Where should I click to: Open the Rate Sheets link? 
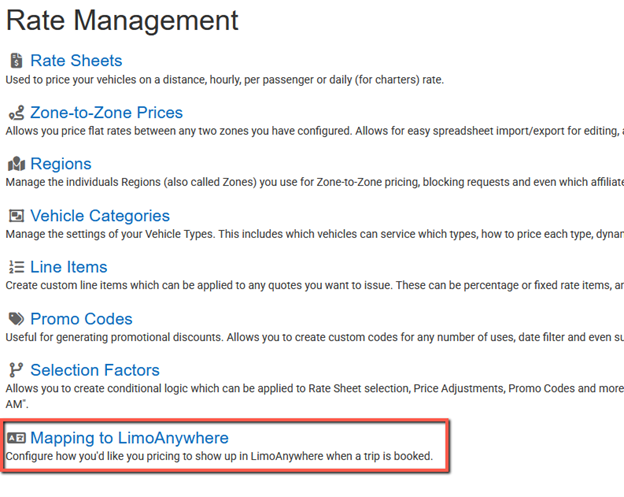tap(76, 61)
